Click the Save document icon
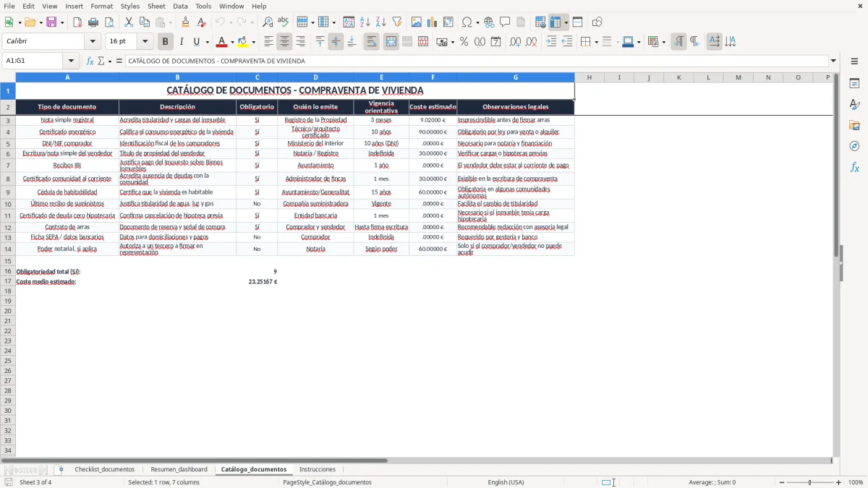The image size is (868, 488). tap(51, 22)
